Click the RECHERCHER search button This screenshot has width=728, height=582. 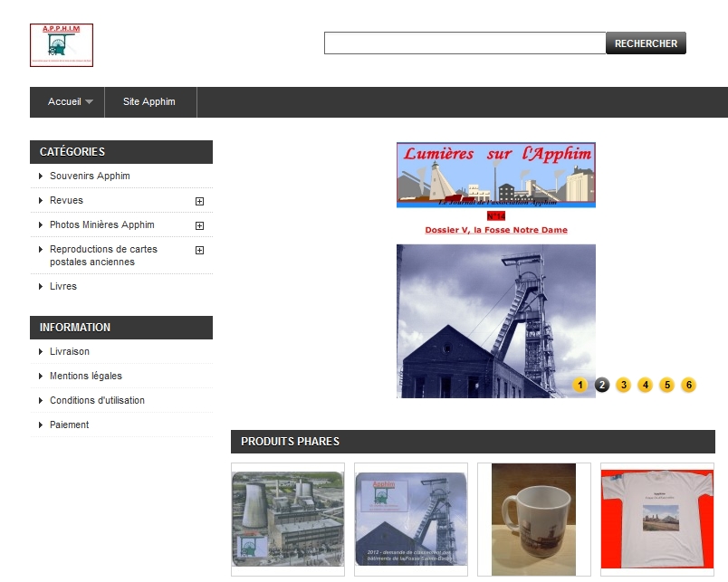click(646, 43)
